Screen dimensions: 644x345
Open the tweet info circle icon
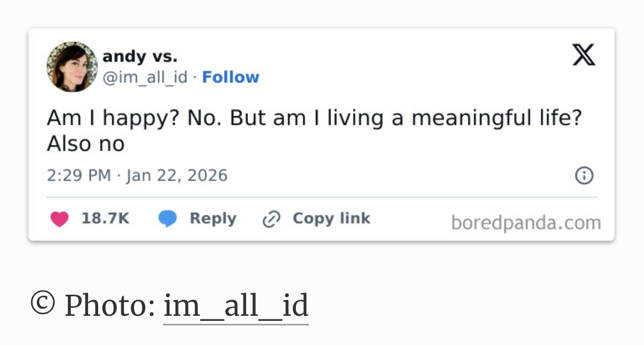[584, 176]
